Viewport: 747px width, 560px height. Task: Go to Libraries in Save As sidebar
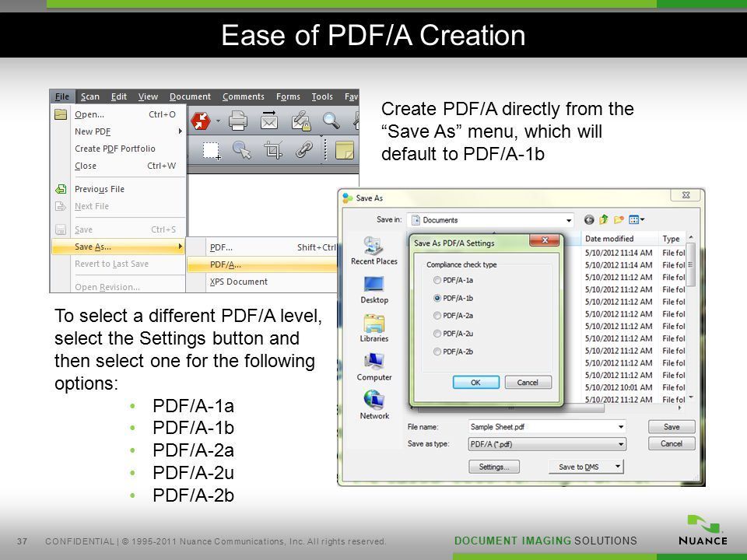374,328
